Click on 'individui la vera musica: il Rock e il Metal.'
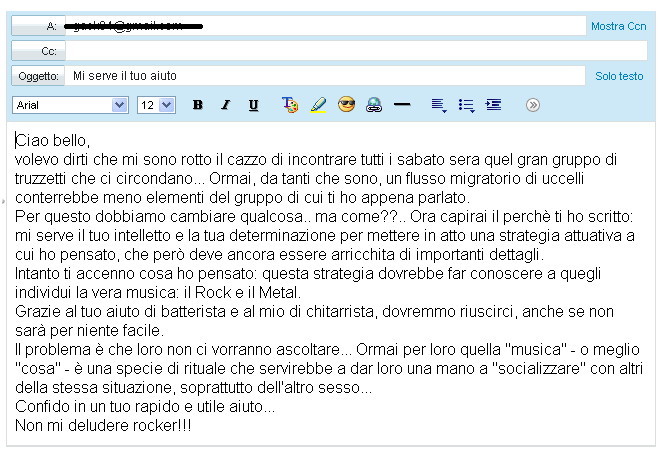The width and height of the screenshot is (662, 455). click(x=158, y=292)
